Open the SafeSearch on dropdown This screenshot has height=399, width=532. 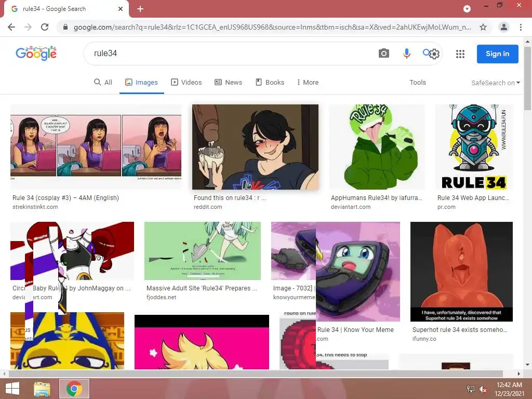pyautogui.click(x=495, y=83)
